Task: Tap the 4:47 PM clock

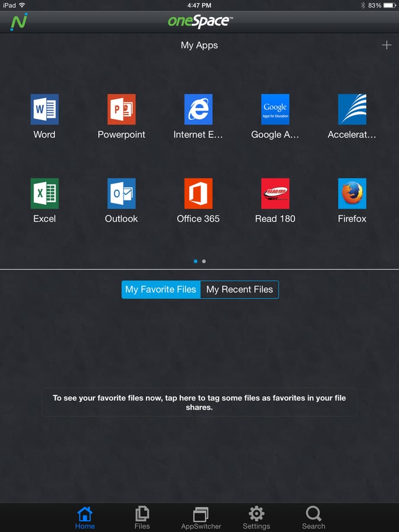Action: tap(199, 5)
